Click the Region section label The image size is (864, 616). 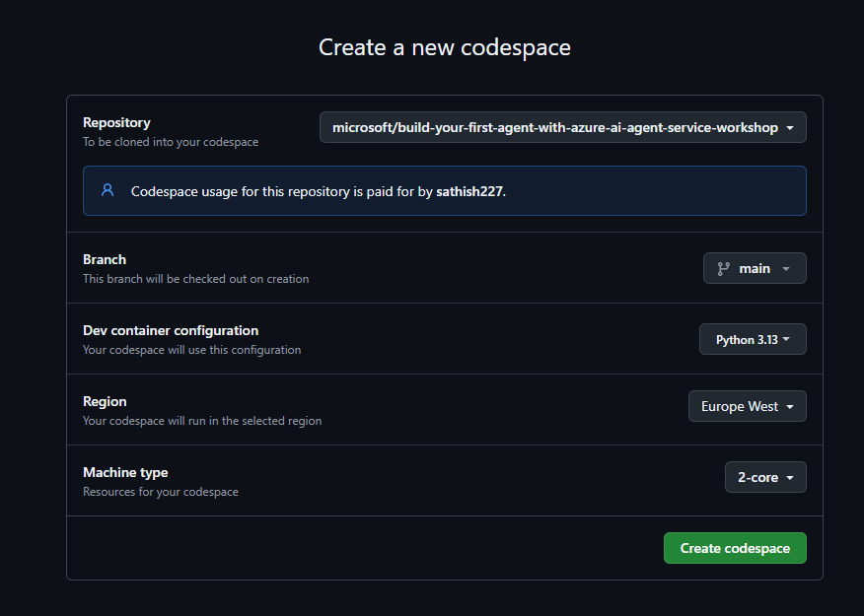click(105, 401)
